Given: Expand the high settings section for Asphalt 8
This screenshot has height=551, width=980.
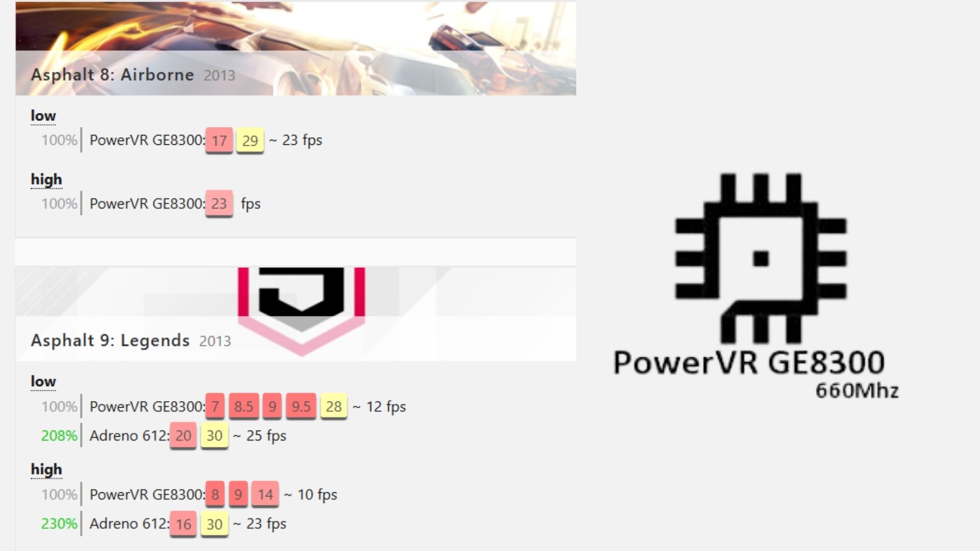Looking at the screenshot, I should point(46,178).
